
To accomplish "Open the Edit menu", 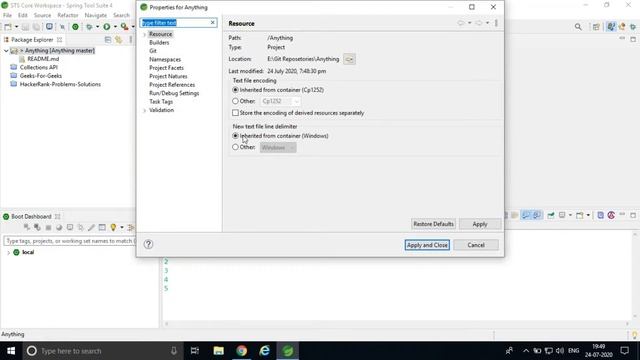I will pos(22,15).
